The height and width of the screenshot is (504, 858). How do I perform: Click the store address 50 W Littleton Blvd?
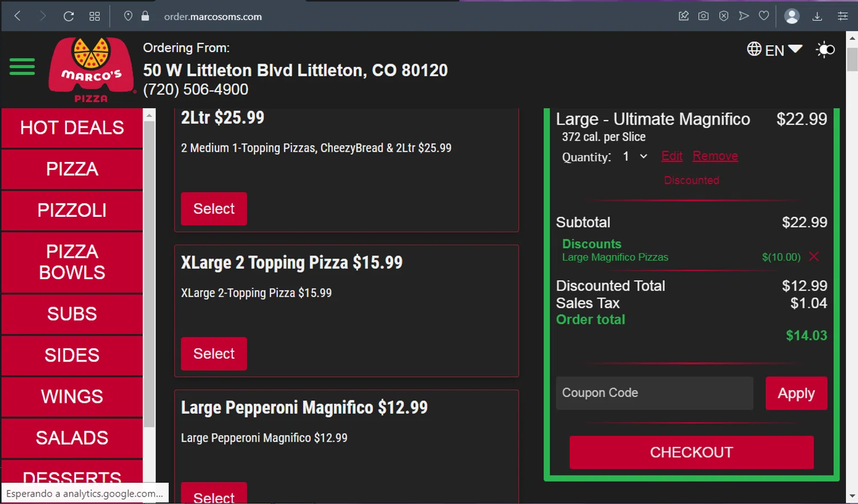(295, 70)
